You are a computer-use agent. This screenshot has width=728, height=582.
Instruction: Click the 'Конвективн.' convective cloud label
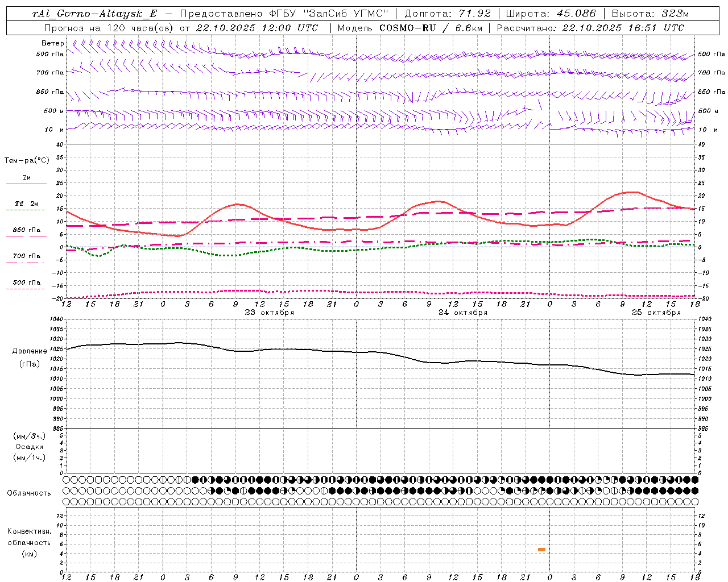pos(30,531)
